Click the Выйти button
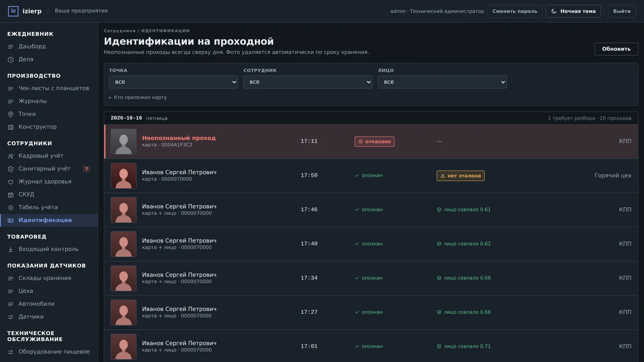The image size is (644, 362). 622,11
